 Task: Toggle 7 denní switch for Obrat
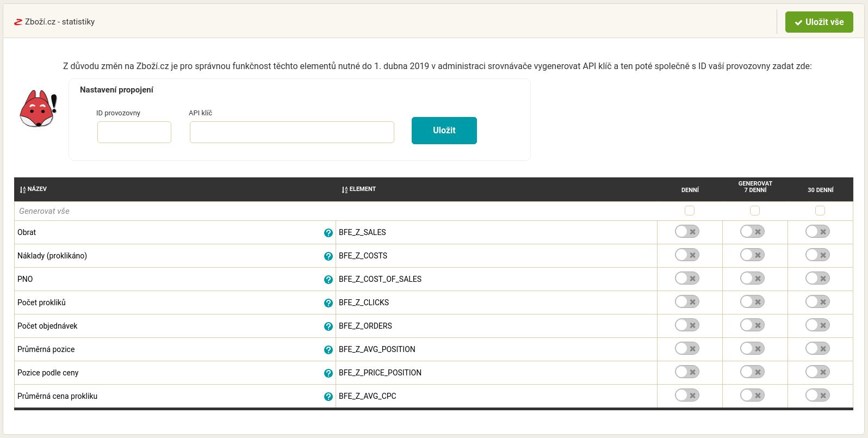point(752,232)
